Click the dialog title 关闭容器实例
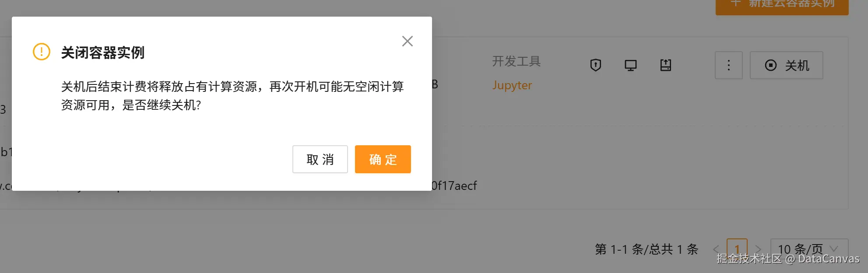The height and width of the screenshot is (273, 868). (103, 52)
